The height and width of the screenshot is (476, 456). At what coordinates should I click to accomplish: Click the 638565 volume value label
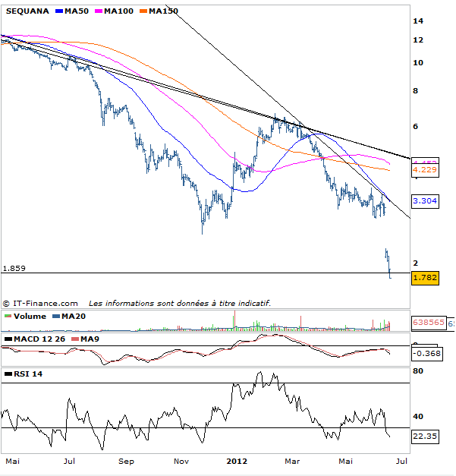(x=427, y=323)
